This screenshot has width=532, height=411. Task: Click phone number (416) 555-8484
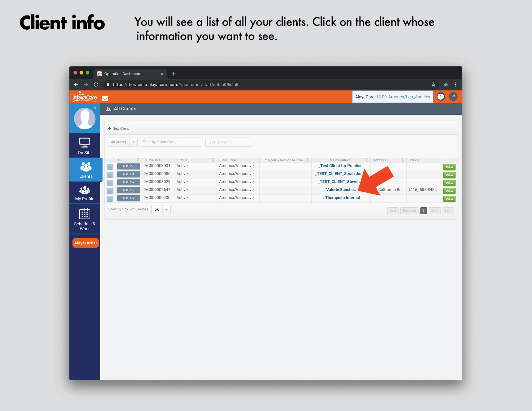[423, 190]
